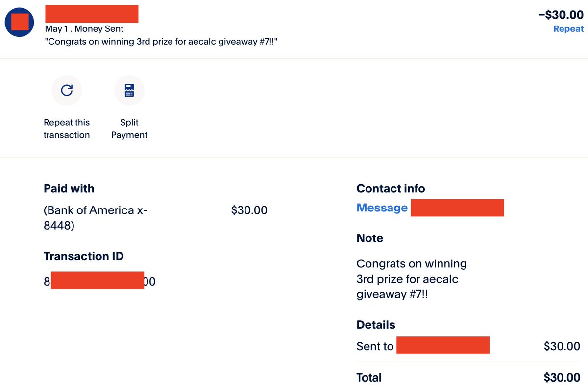Click the "Transaction ID" heading
Screen dimensions: 588x392
[x=84, y=256]
